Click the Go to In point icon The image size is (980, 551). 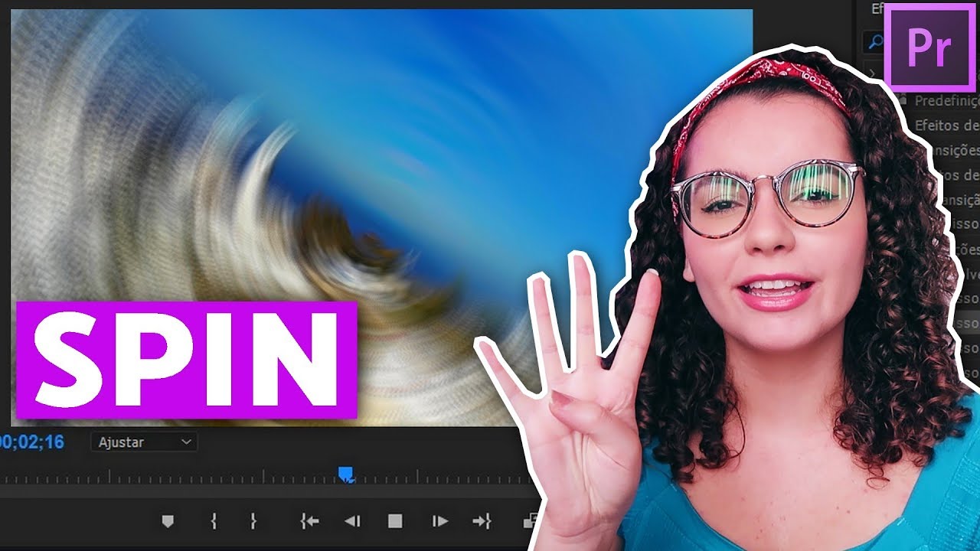[309, 521]
